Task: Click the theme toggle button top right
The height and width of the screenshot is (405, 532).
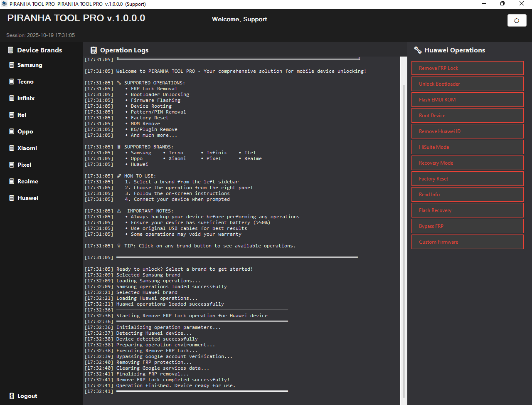Action: click(517, 20)
